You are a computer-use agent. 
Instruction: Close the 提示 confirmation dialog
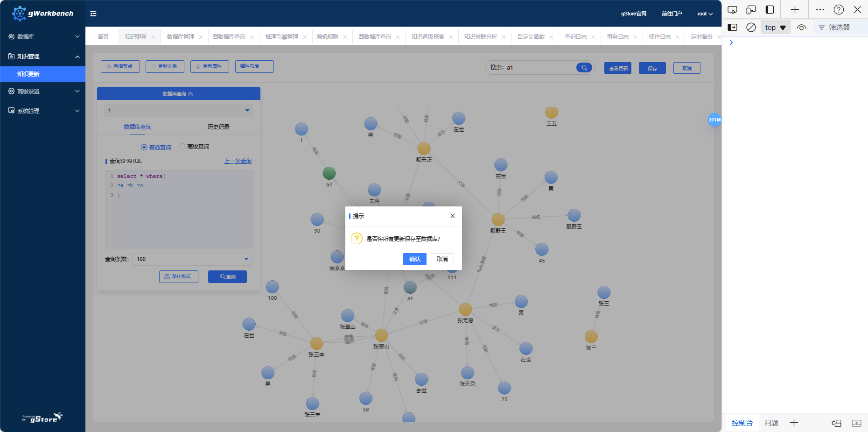click(x=452, y=216)
